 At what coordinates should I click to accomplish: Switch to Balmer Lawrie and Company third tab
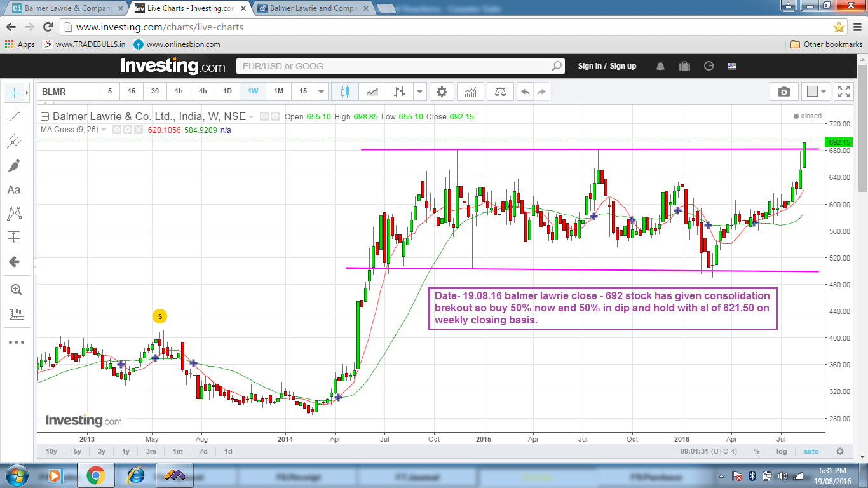pos(313,9)
